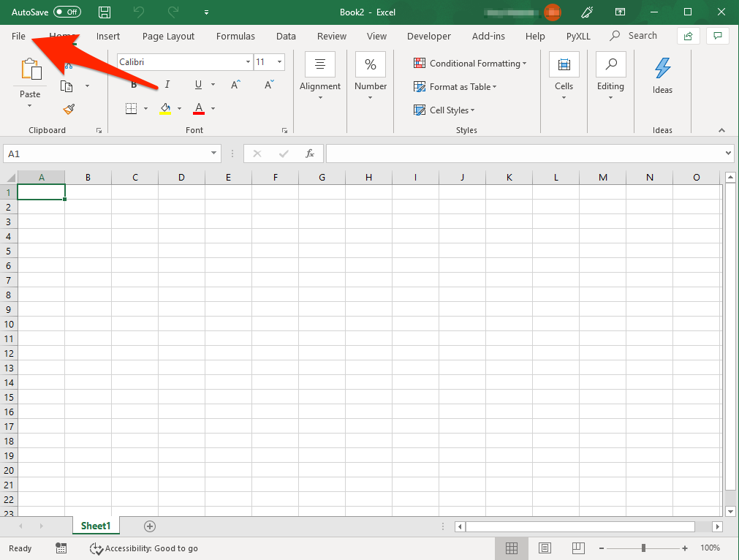This screenshot has width=739, height=560.
Task: Open Conditional Formatting menu
Action: (x=470, y=64)
